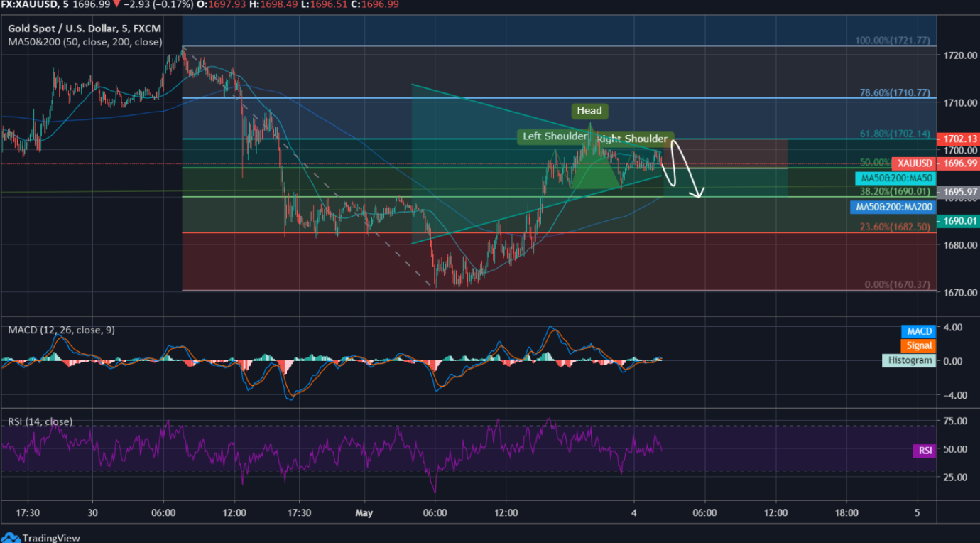Click the MA50&200:MA200 axis label
Viewport: 980px width, 543px height.
pyautogui.click(x=892, y=207)
